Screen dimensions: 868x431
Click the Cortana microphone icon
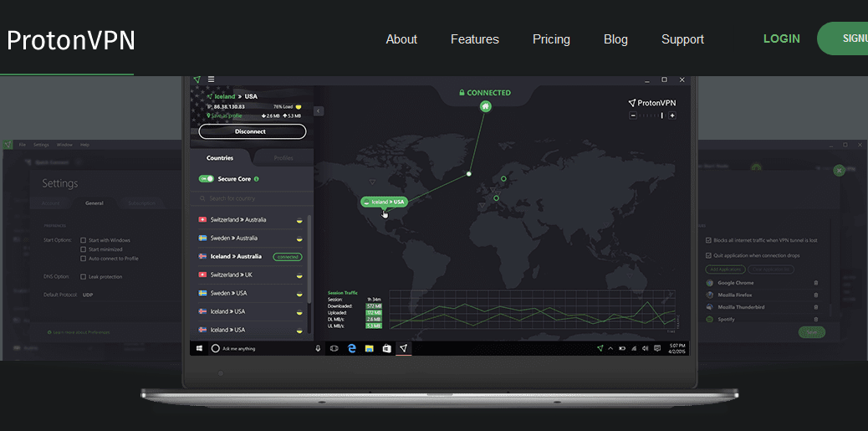(318, 348)
